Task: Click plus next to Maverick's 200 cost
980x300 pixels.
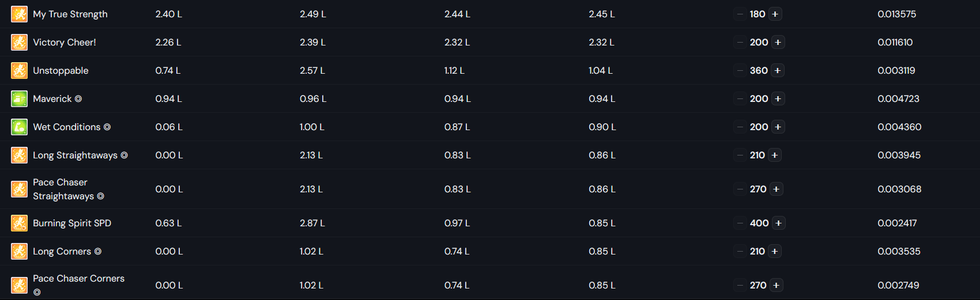Action: (778, 98)
